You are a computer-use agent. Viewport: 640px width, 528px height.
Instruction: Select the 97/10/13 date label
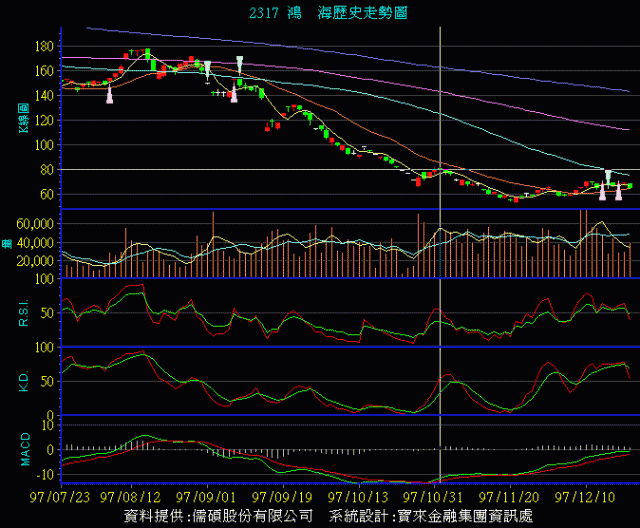click(x=358, y=497)
